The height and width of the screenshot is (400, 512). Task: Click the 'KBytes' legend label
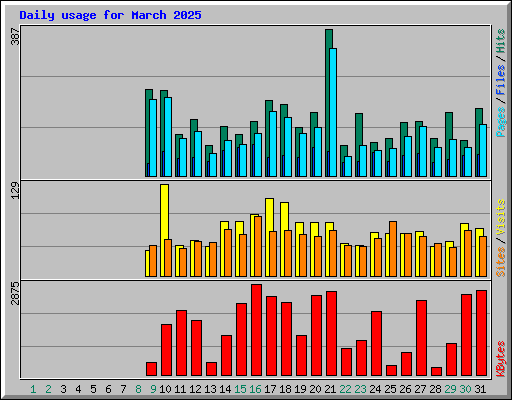tap(501, 359)
